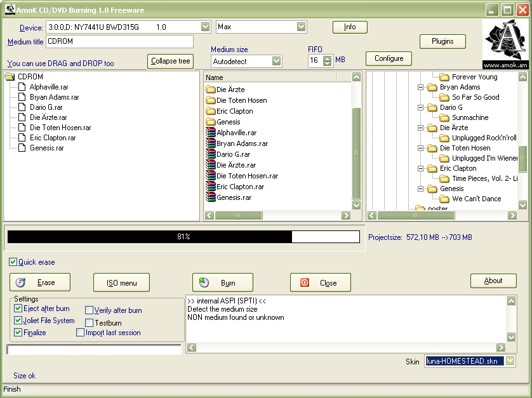Click the Sunmachine folder icon
This screenshot has width=532, height=398.
(444, 117)
